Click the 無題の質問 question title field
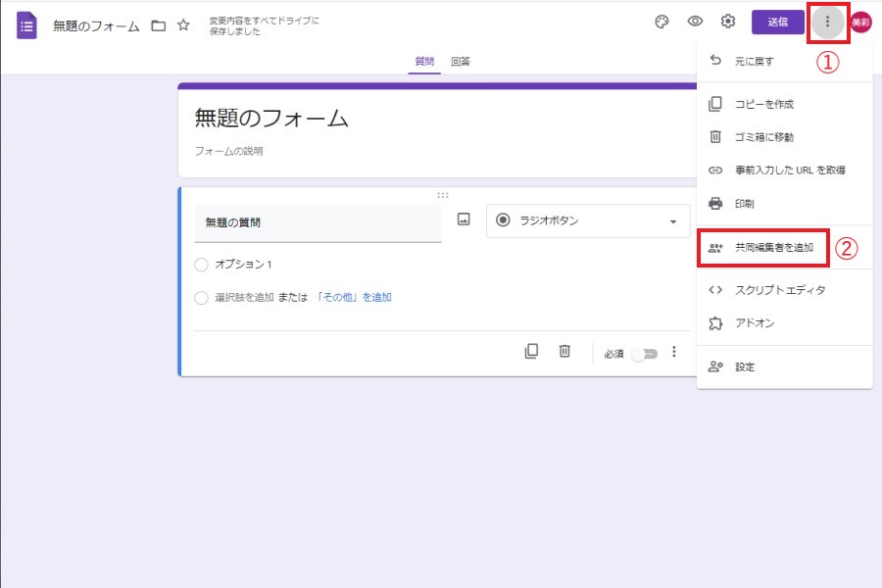Viewport: 882px width, 588px height. point(318,222)
